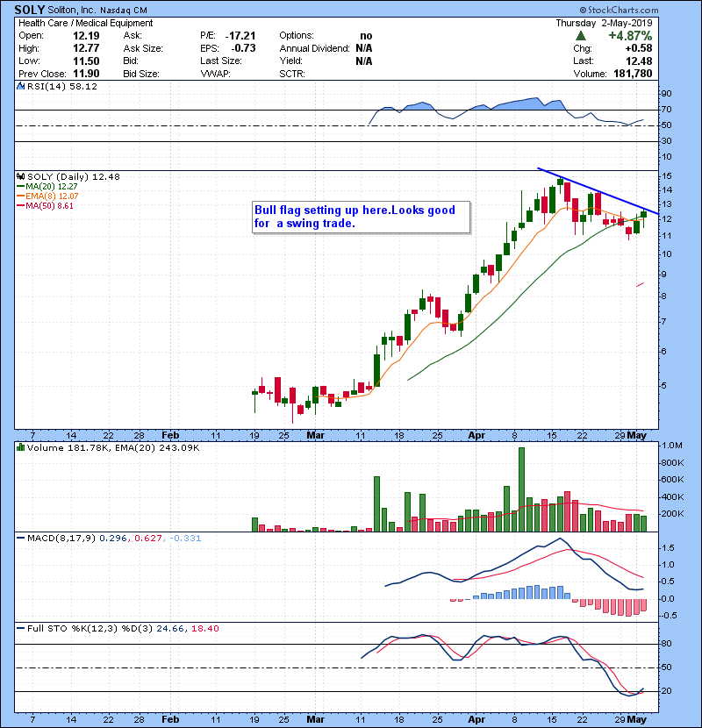Click the Mar label on price chart axis
This screenshot has height=728, width=702.
click(x=315, y=435)
